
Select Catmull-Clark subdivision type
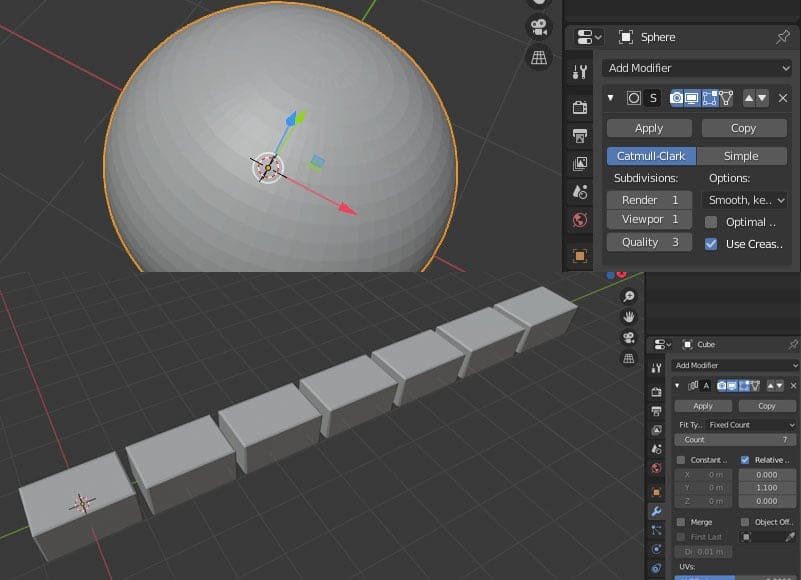tap(651, 156)
